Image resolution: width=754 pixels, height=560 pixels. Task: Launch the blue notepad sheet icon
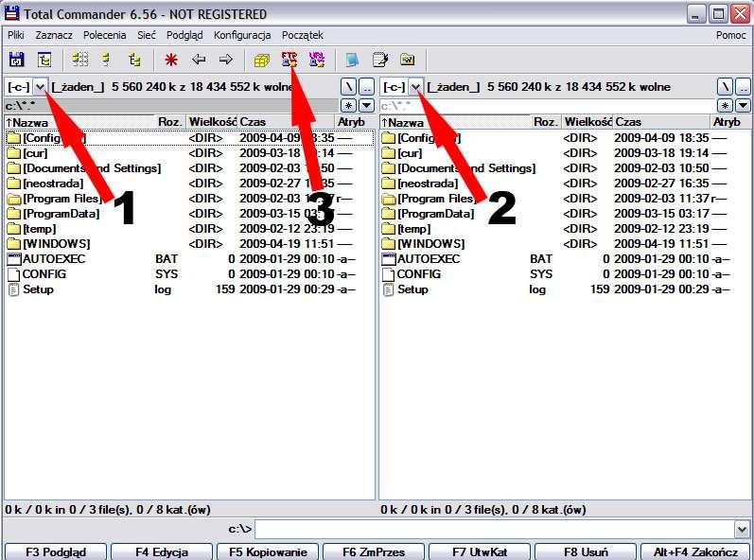coord(353,61)
